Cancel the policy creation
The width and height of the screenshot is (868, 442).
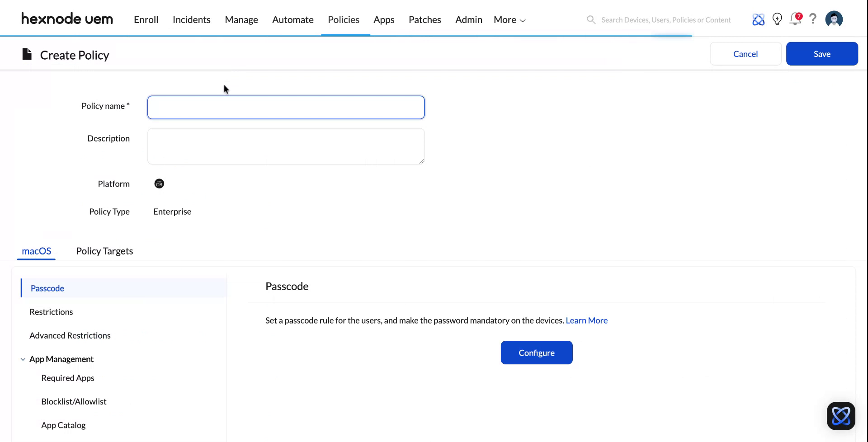tap(745, 54)
